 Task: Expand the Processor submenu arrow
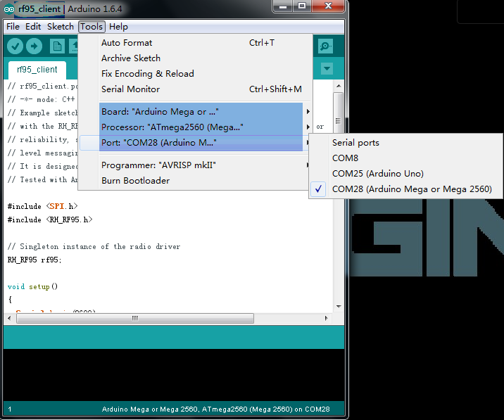pos(308,127)
